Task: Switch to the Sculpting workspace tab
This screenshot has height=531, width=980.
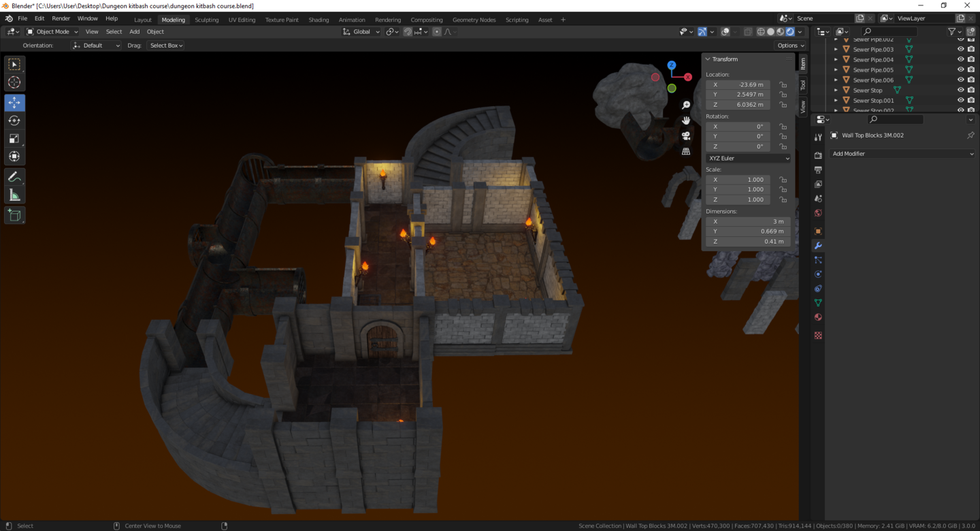Action: (207, 20)
